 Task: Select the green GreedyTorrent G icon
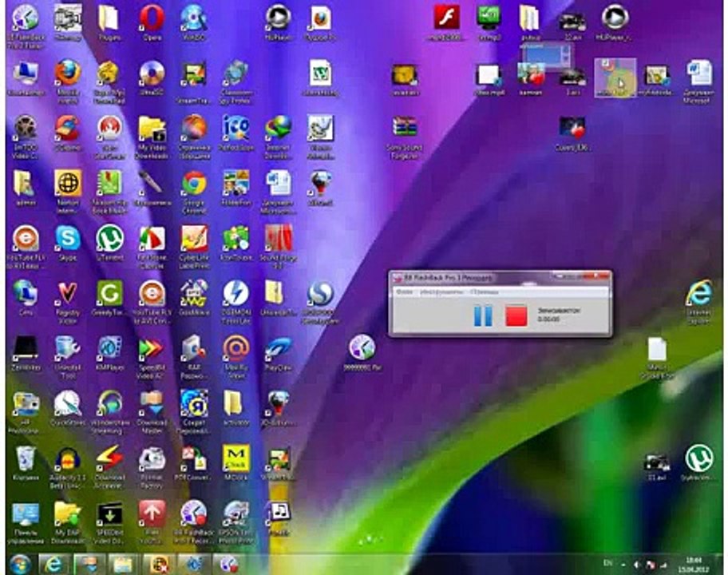click(109, 298)
